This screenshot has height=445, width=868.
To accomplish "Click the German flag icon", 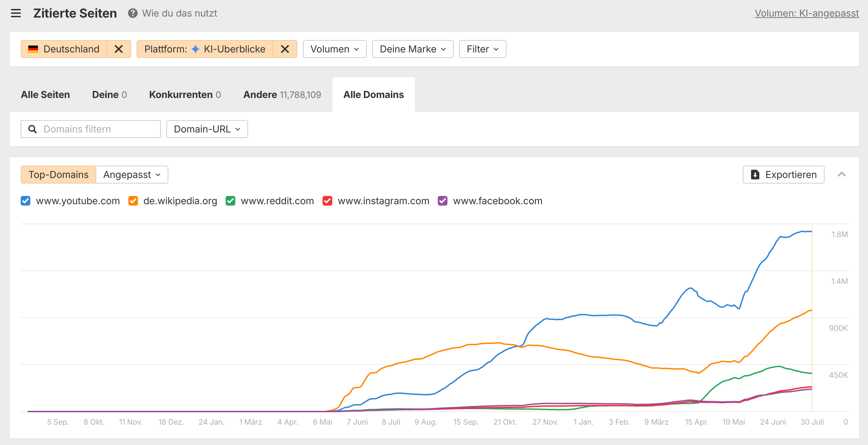I will click(33, 49).
